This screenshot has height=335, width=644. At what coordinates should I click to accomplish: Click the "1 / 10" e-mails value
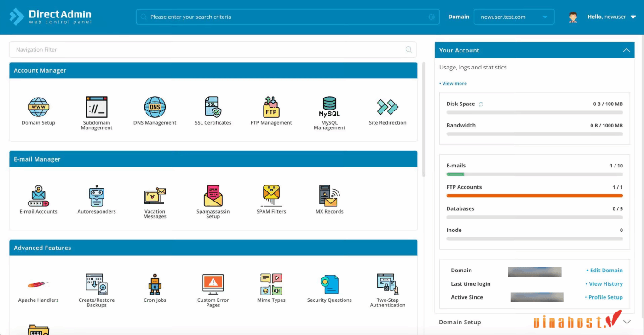coord(616,166)
